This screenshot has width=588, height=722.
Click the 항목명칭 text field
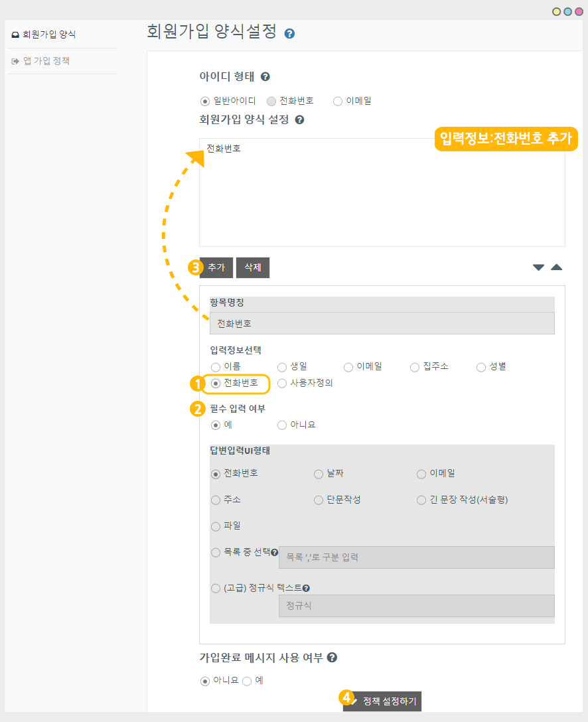click(x=382, y=323)
